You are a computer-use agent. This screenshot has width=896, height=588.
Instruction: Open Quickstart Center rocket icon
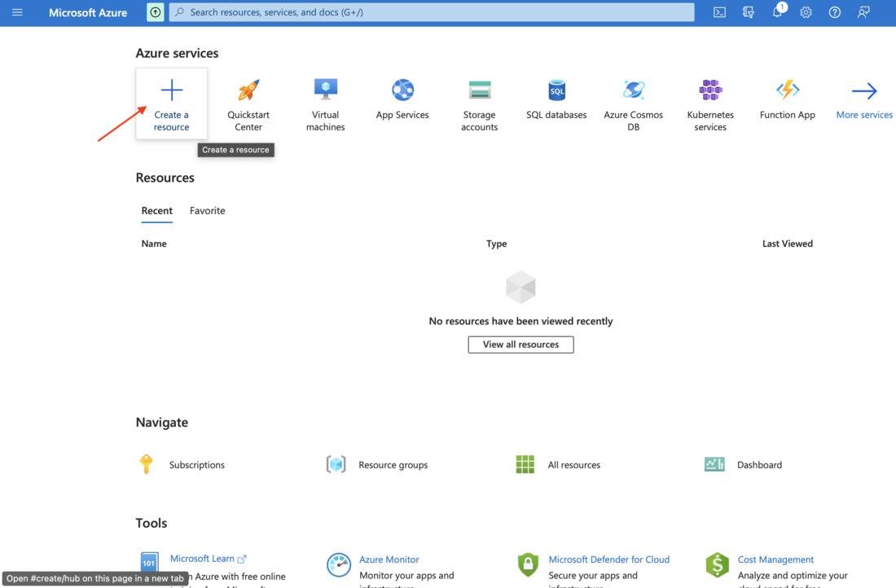248,90
